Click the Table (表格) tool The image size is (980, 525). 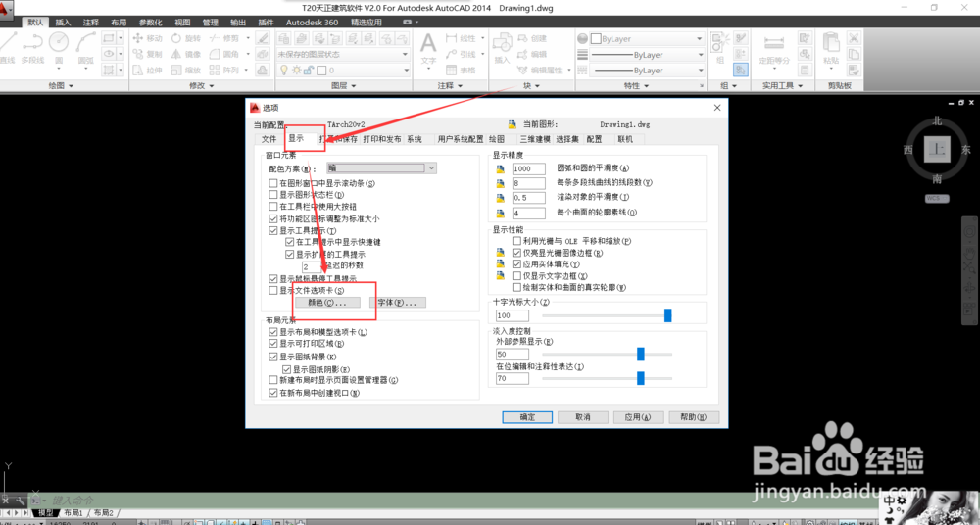click(462, 70)
